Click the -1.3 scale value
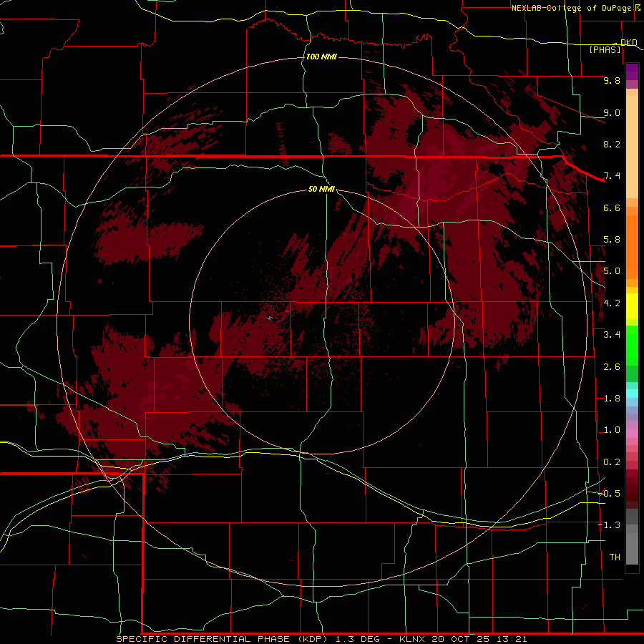 point(609,525)
